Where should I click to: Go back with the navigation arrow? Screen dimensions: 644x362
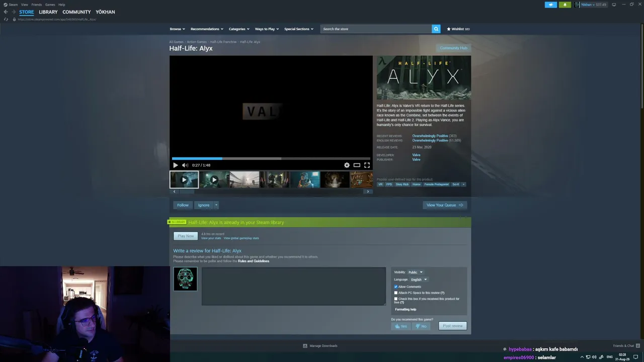(6, 12)
